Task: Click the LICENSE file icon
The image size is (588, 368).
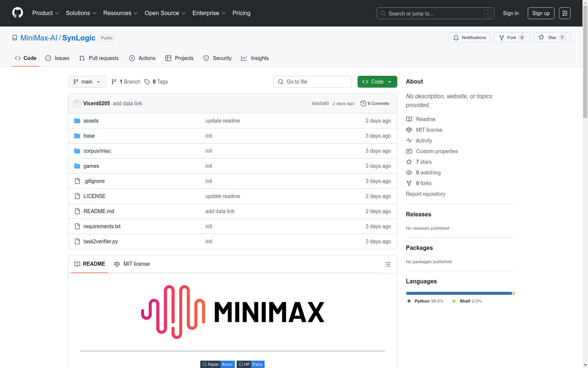Action: (77, 196)
